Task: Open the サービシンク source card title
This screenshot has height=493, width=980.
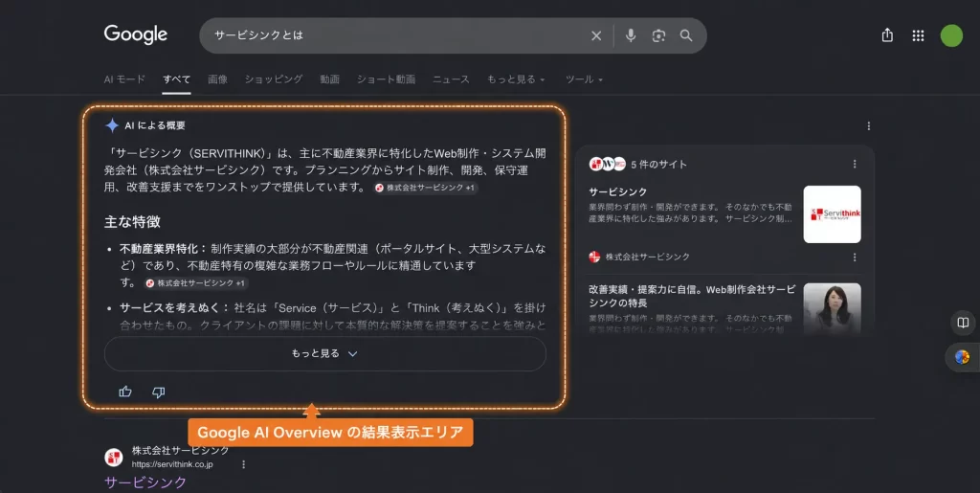Action: click(x=617, y=191)
